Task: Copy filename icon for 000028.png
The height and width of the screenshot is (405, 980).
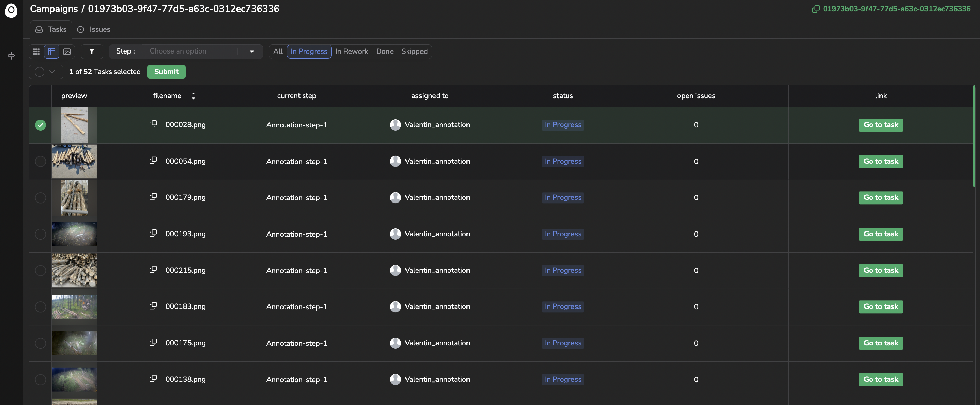Action: 153,124
